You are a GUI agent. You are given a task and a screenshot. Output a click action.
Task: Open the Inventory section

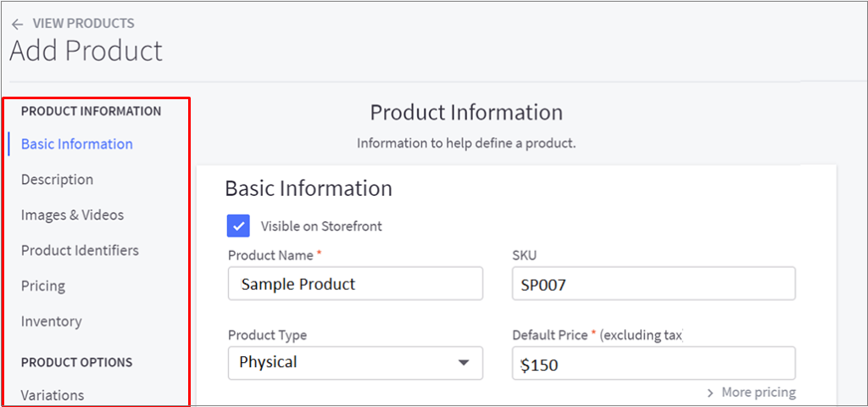pos(52,322)
